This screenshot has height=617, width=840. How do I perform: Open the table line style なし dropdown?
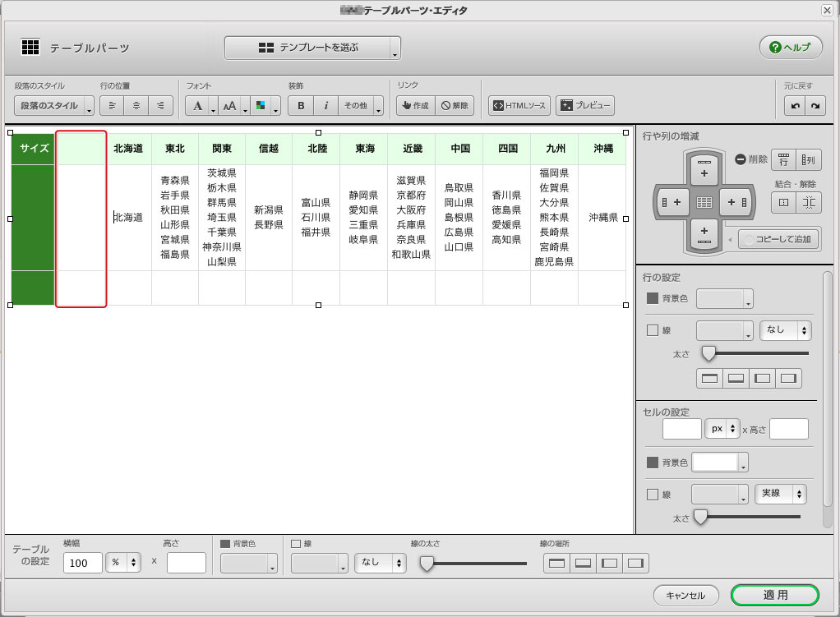pos(381,563)
